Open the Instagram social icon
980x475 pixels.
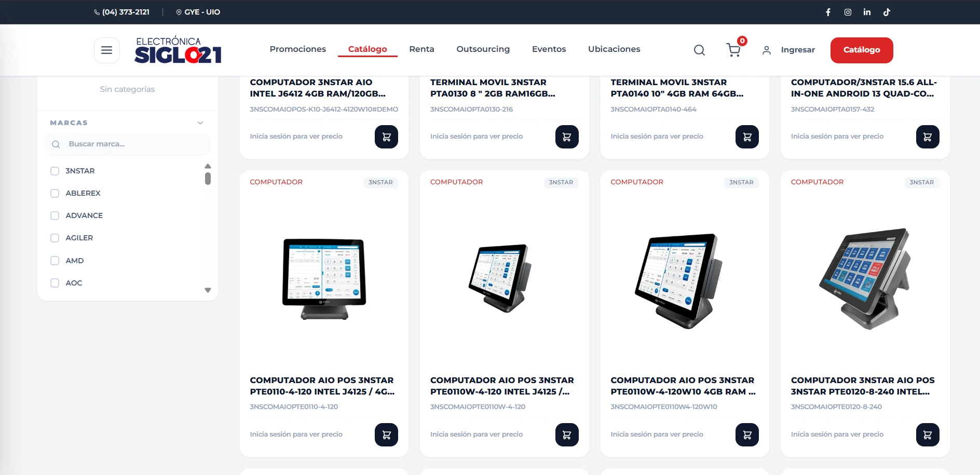[x=848, y=12]
